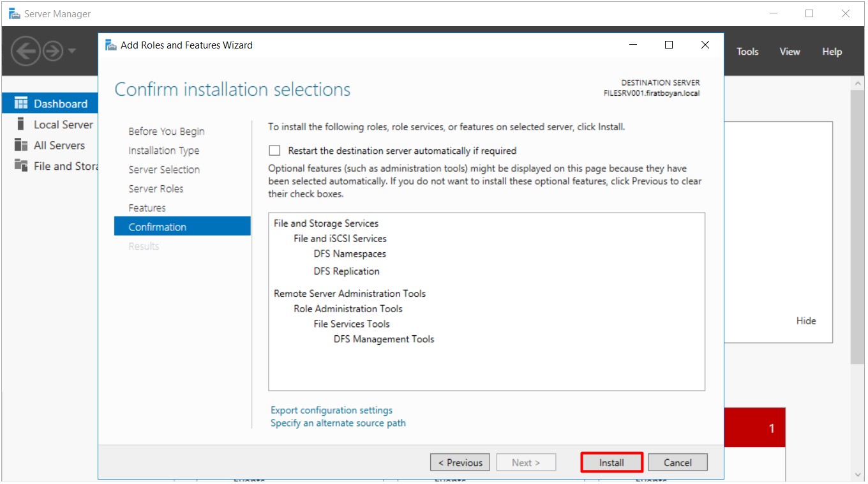The width and height of the screenshot is (868, 484).
Task: Click the Local Server icon
Action: point(20,124)
